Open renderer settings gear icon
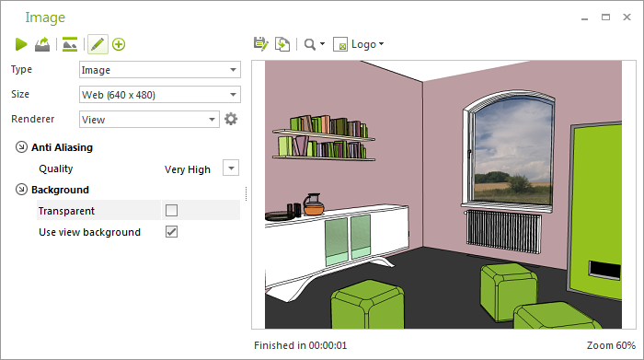 pos(231,119)
